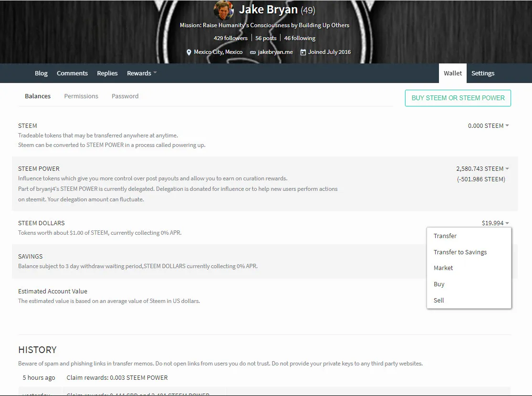Click the location pin icon
This screenshot has height=396, width=532.
click(x=189, y=52)
